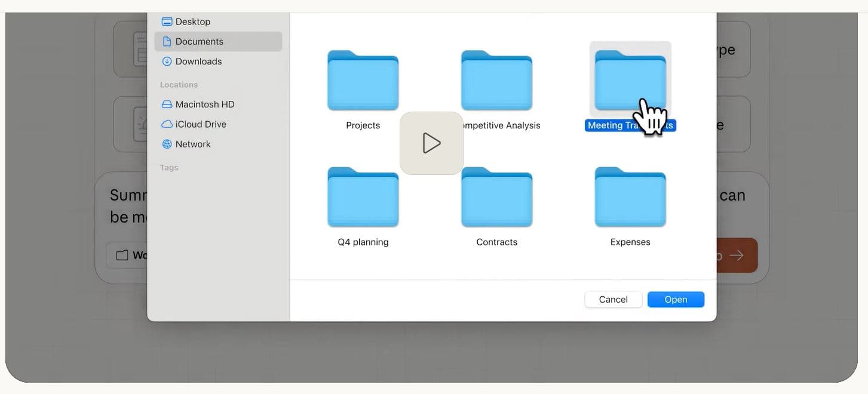
Task: Select Network in sidebar locations
Action: pos(192,144)
